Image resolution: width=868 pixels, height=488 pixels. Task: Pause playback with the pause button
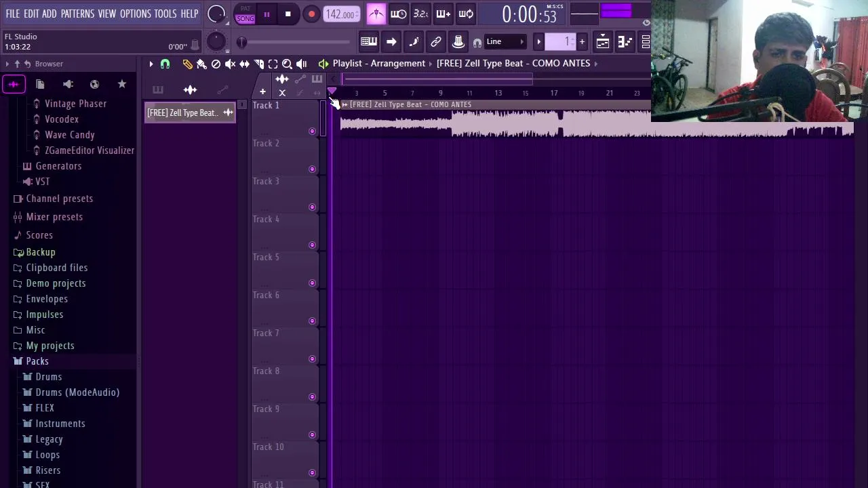click(x=267, y=14)
